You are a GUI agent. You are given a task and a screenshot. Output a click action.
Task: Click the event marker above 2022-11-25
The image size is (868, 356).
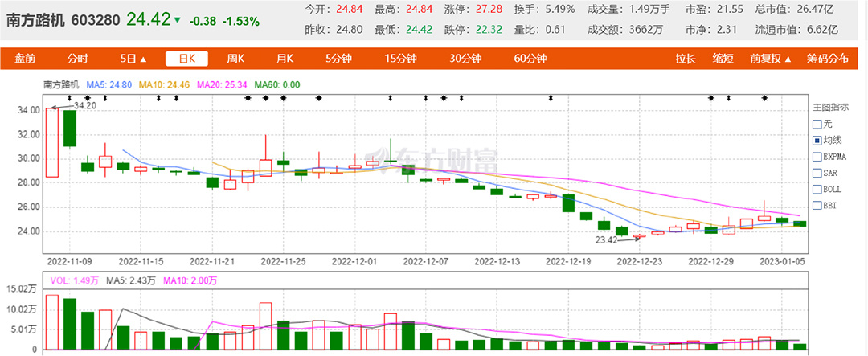point(284,99)
